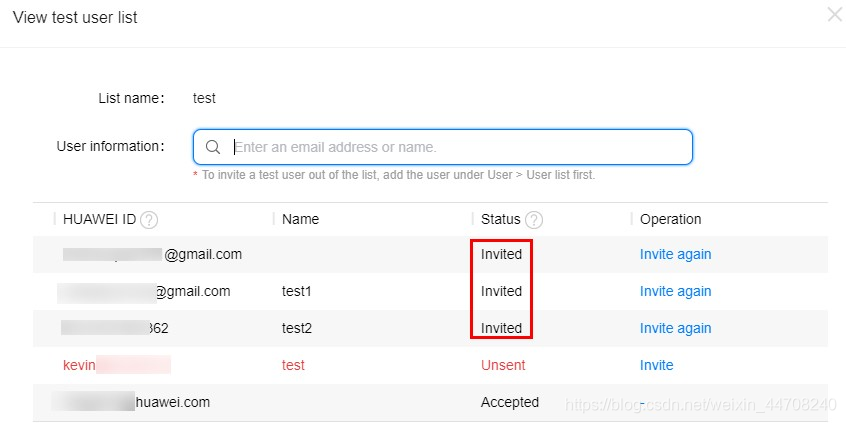Click the list name value test

click(204, 99)
